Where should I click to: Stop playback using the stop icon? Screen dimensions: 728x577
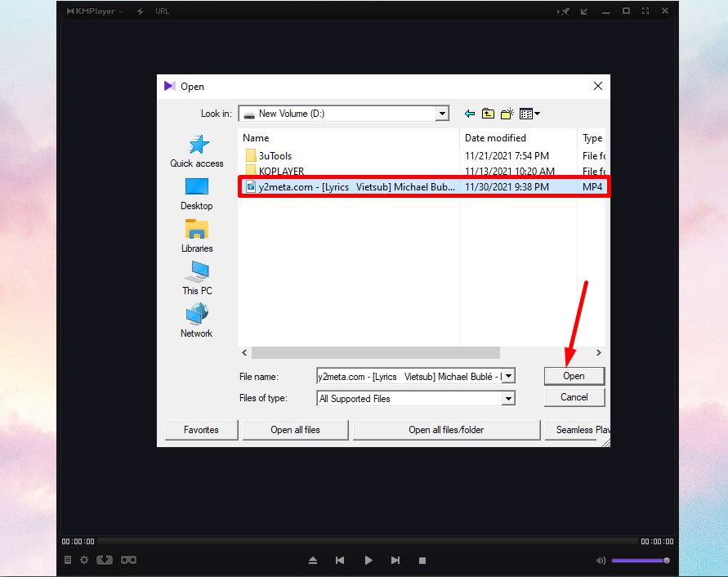tap(422, 561)
